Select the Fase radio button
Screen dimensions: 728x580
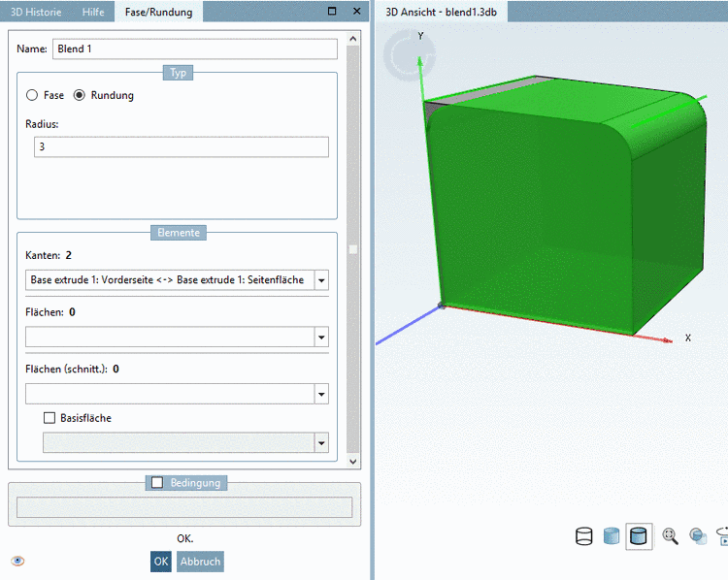pyautogui.click(x=32, y=95)
